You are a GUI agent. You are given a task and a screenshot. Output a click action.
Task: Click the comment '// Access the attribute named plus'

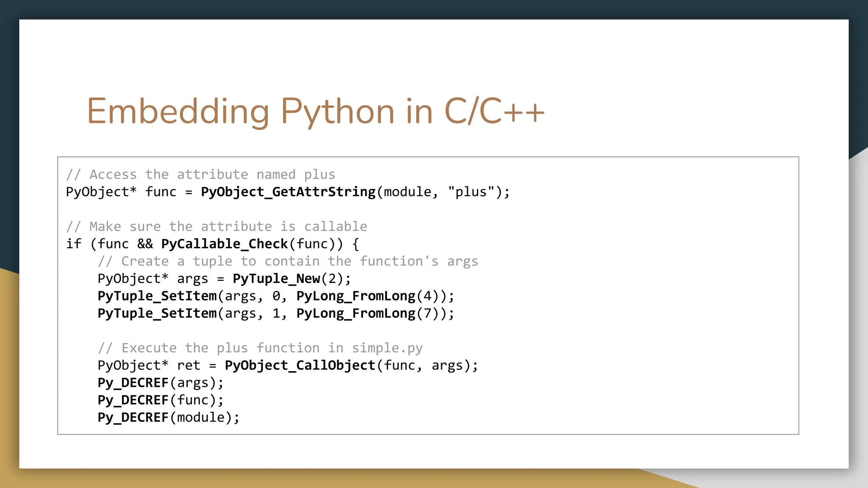click(200, 175)
